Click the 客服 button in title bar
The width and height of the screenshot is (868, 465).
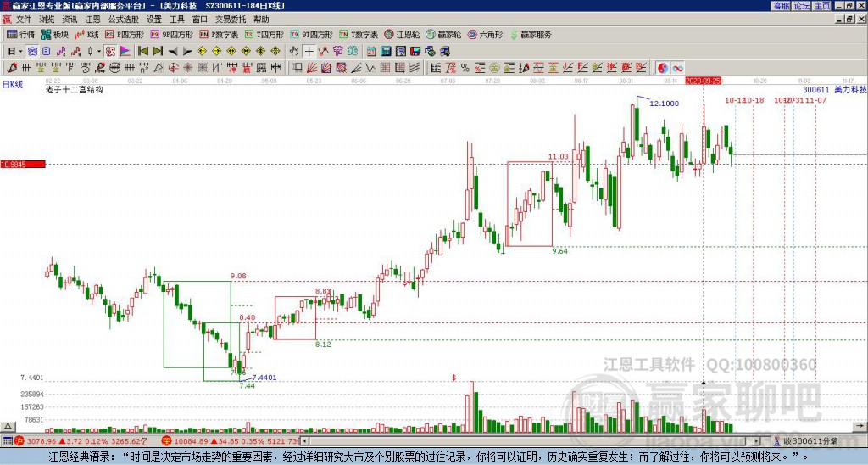pos(782,6)
